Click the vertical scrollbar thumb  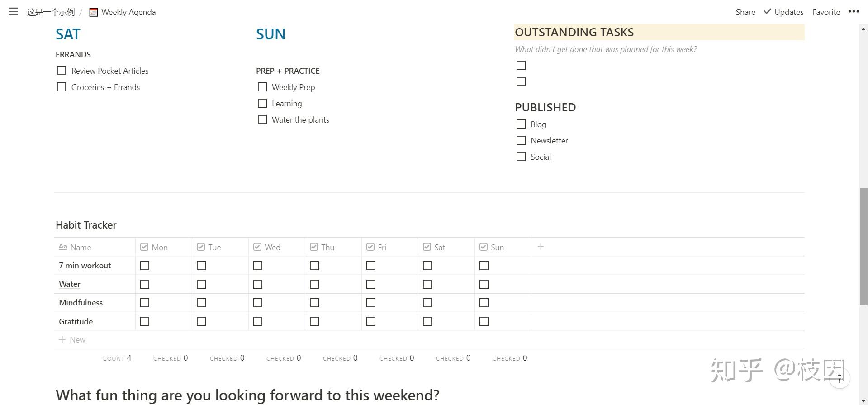tap(863, 247)
